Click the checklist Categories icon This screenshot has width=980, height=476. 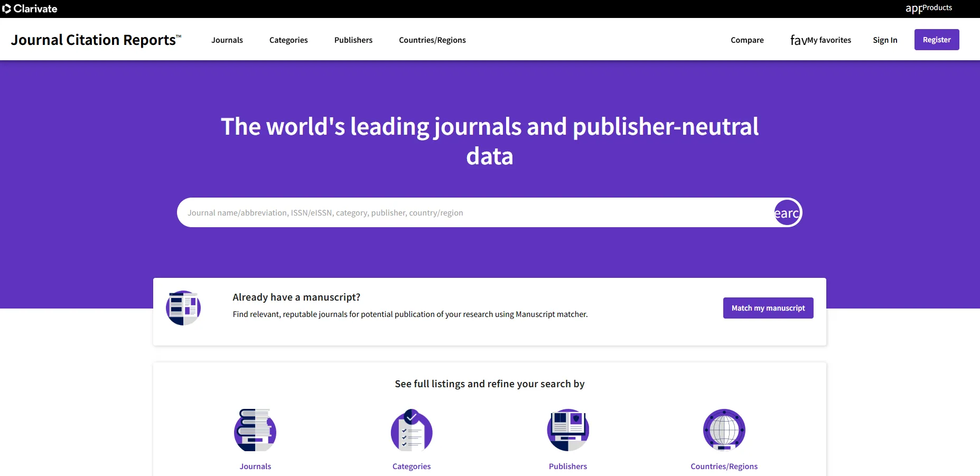(x=412, y=430)
